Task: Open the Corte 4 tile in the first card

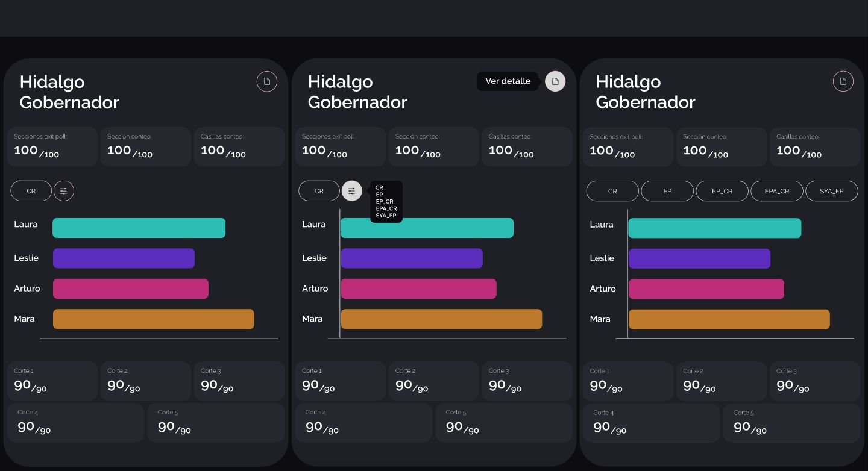Action: click(x=76, y=423)
